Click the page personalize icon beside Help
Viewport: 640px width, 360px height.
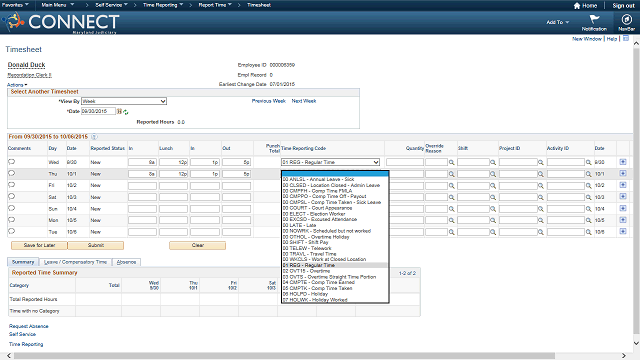coord(626,38)
